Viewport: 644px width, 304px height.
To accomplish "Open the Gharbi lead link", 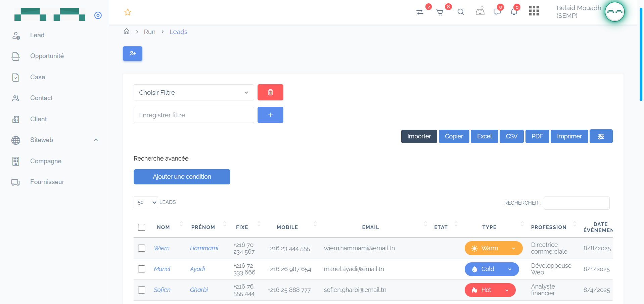I will (199, 290).
